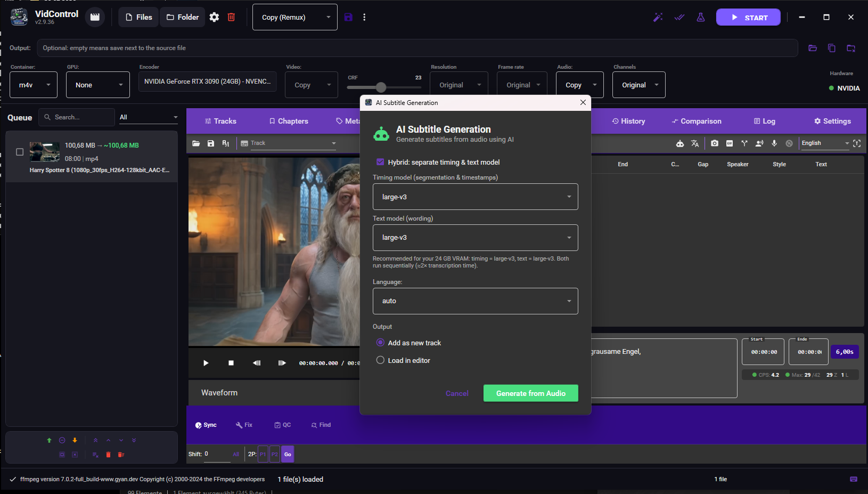Click the orange down arrow in the queue controls
This screenshot has width=868, height=494.
pos(75,440)
